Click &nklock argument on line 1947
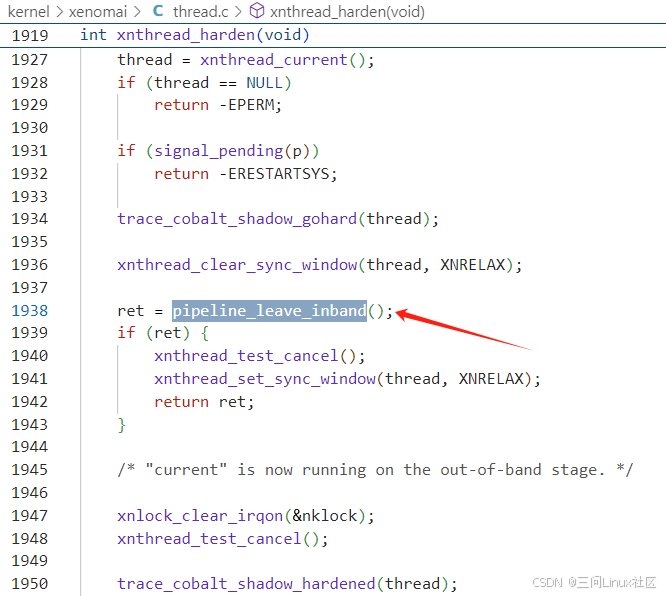Screen dimensions: 666x596 (x=325, y=516)
